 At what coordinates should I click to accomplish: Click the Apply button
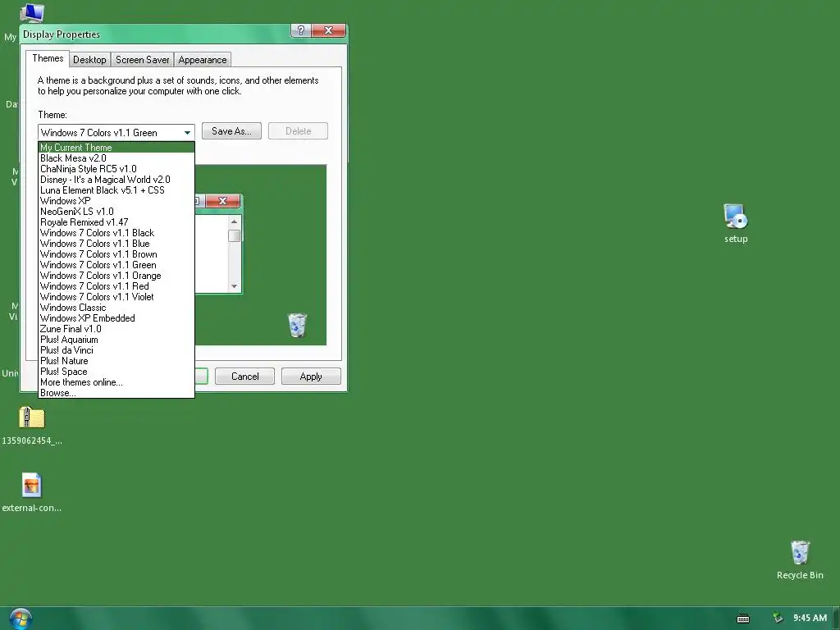pos(311,377)
